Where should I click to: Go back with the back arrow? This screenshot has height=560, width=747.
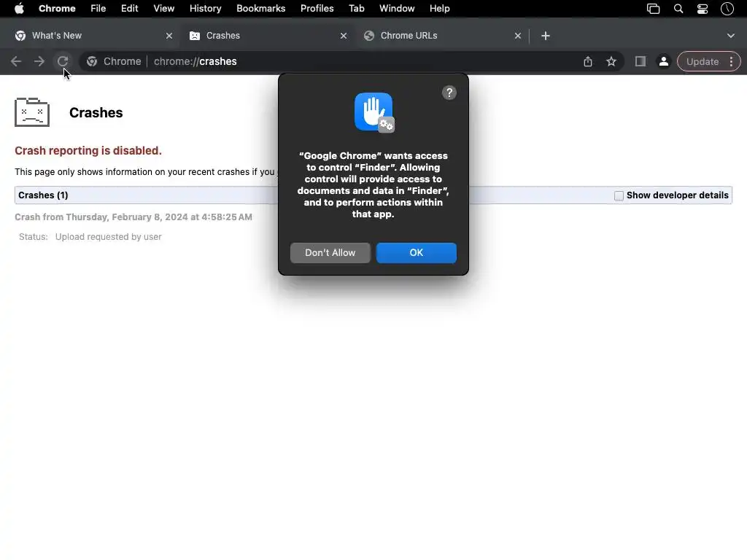click(16, 61)
